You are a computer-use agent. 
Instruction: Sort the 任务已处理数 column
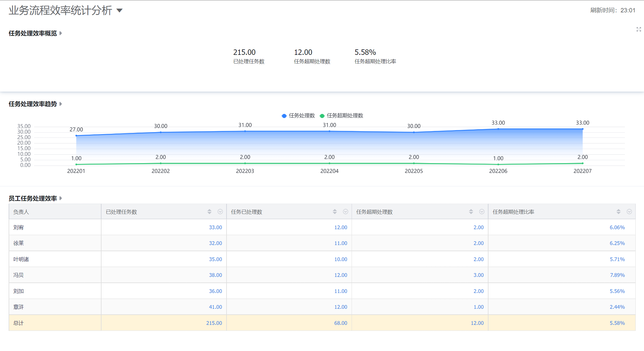(x=335, y=212)
